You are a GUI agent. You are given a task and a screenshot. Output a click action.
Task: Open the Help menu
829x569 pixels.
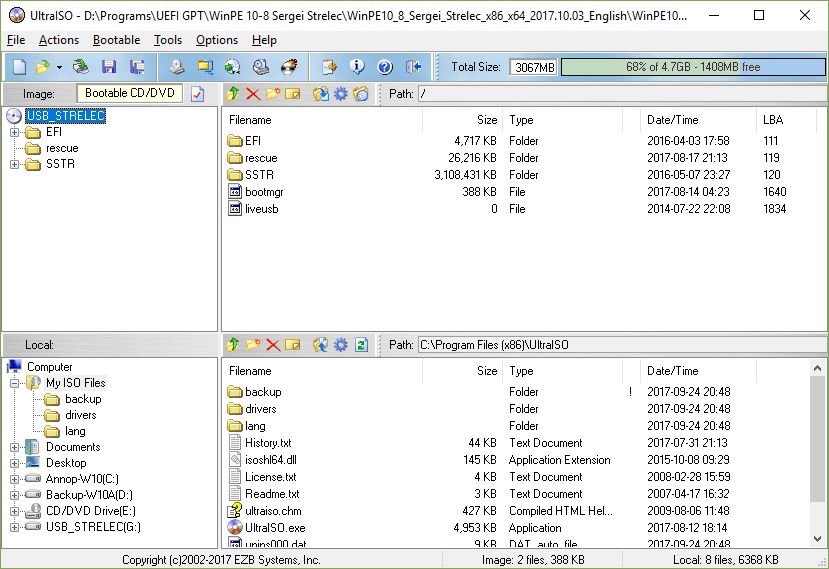point(264,40)
